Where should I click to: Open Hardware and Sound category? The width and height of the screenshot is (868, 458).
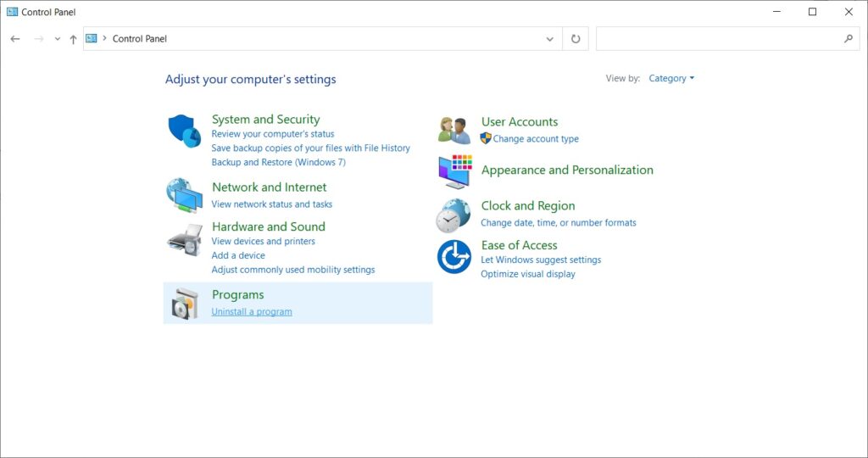tap(269, 226)
